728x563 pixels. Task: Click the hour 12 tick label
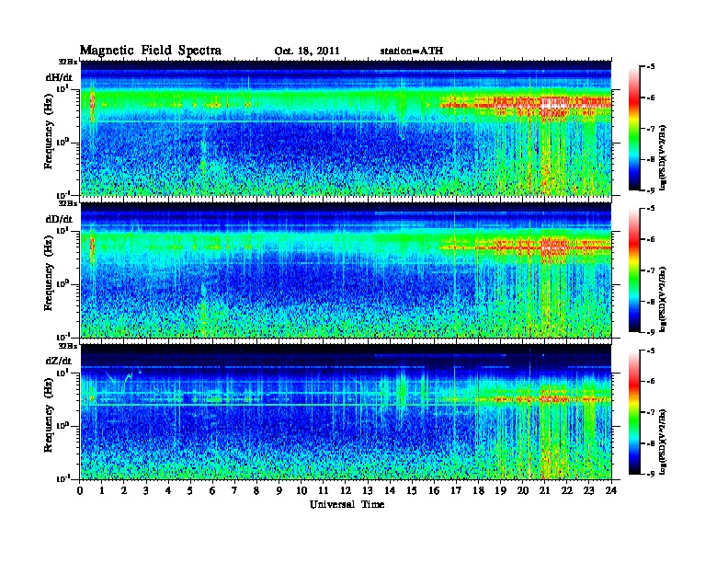(x=346, y=490)
